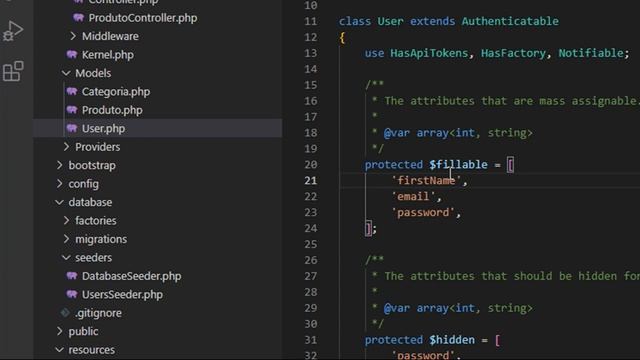Click line number 31 in the gutter
The height and width of the screenshot is (360, 640).
click(311, 340)
